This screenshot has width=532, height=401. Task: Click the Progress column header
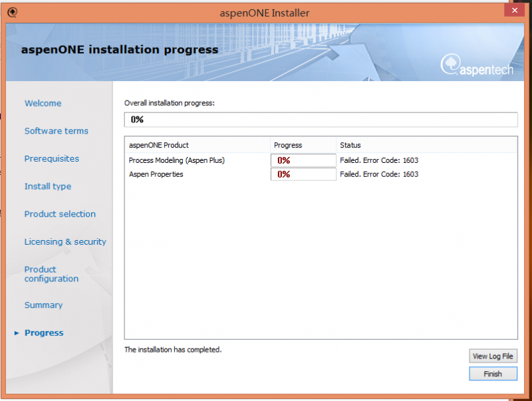click(x=303, y=145)
